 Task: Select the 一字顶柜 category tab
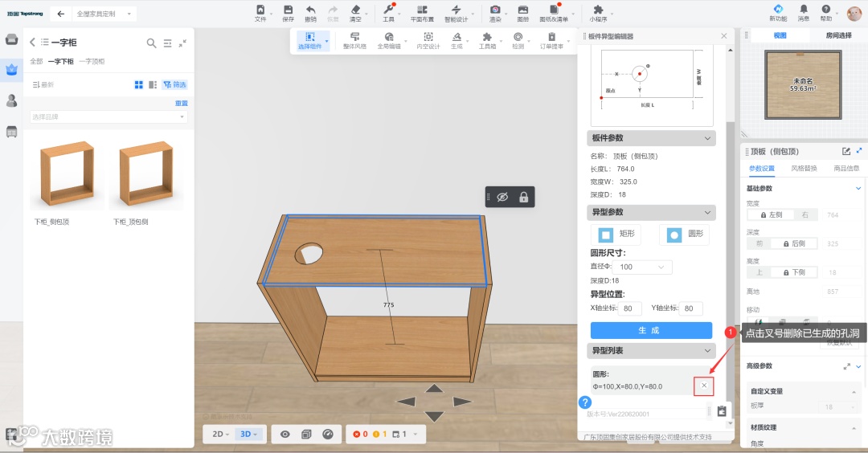91,62
